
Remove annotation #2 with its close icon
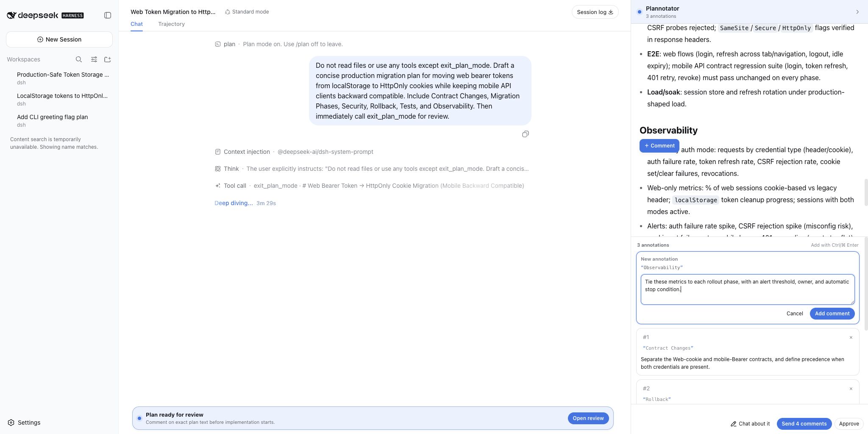click(851, 389)
